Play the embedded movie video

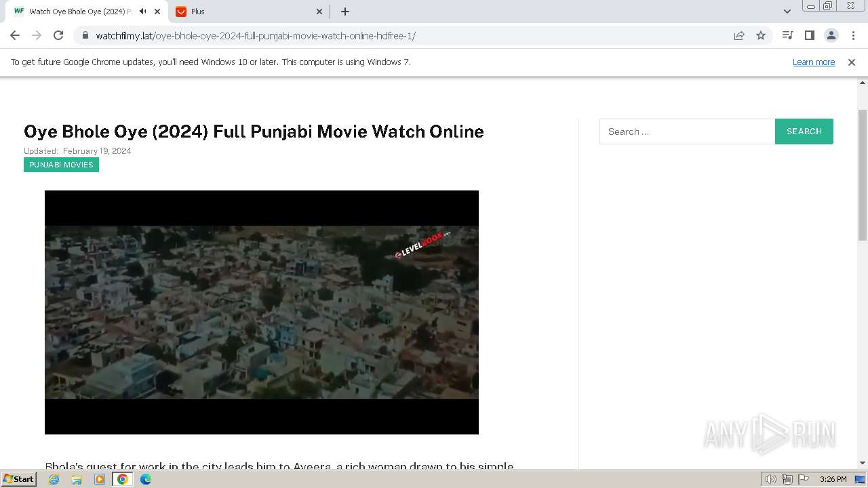pyautogui.click(x=262, y=312)
